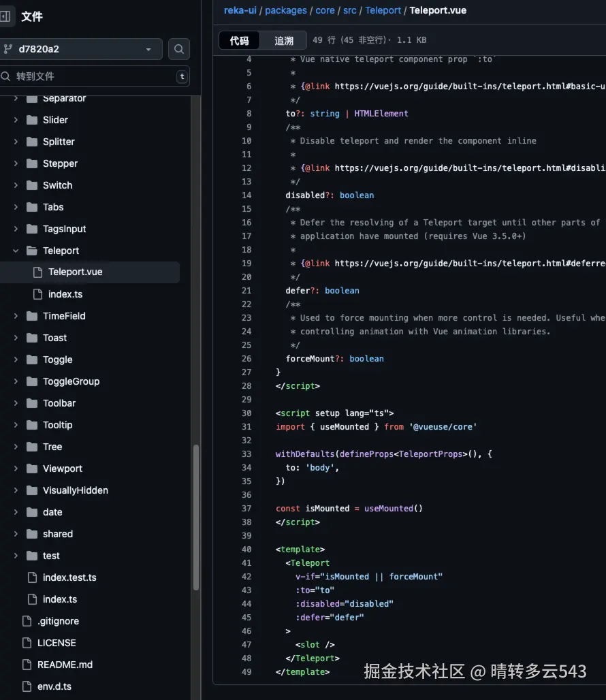Click 'forceMount?: boolean' on line 26
Screen dimensions: 606x700
[335, 359]
